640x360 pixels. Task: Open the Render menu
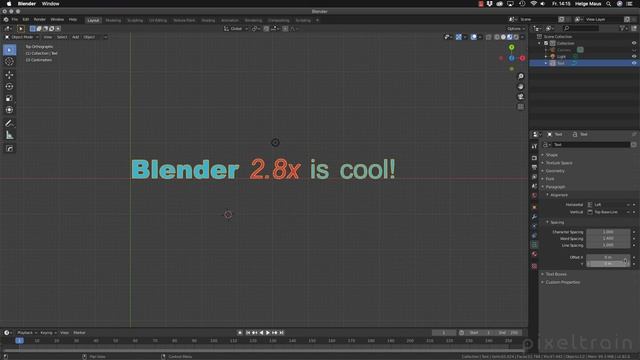(x=40, y=20)
